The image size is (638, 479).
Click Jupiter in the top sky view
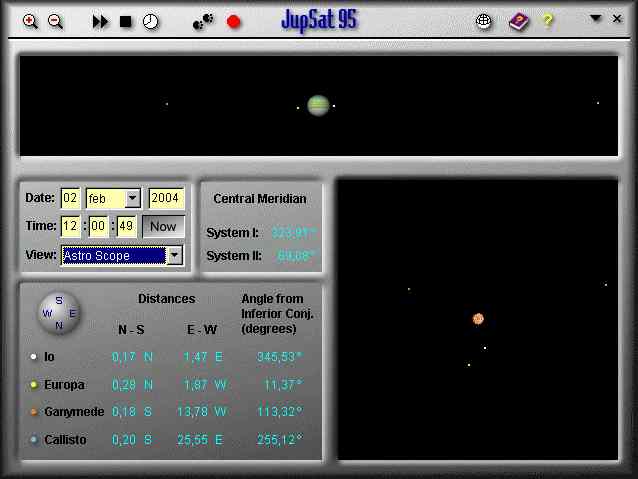(x=318, y=105)
